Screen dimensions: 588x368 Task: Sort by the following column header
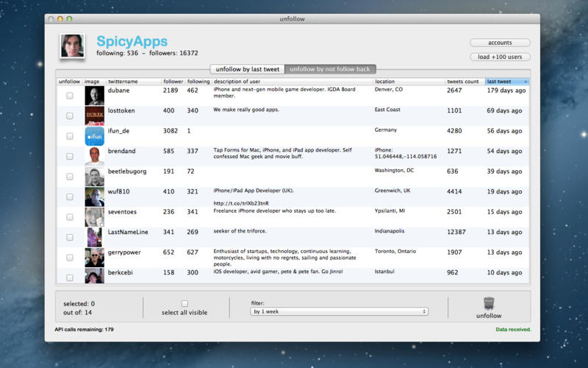pos(198,82)
